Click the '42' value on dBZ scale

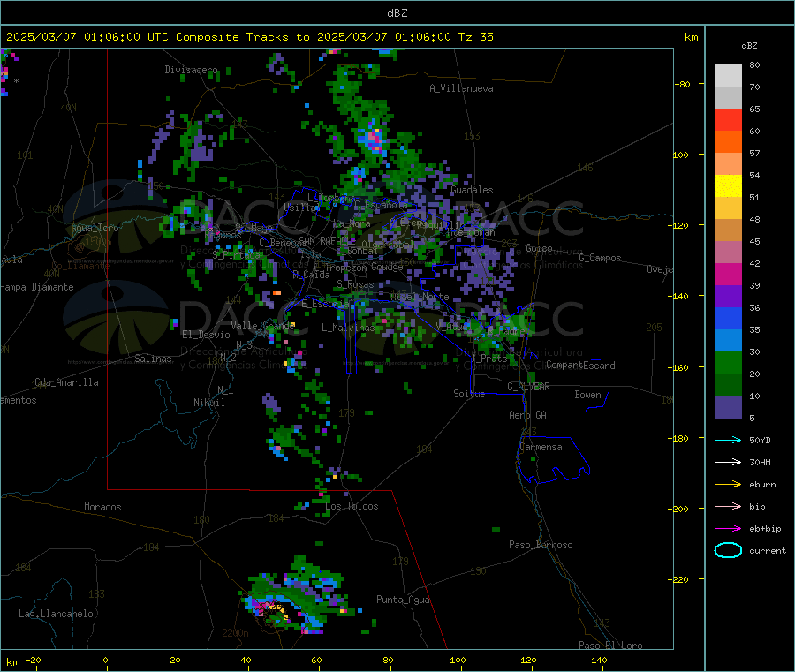click(754, 263)
